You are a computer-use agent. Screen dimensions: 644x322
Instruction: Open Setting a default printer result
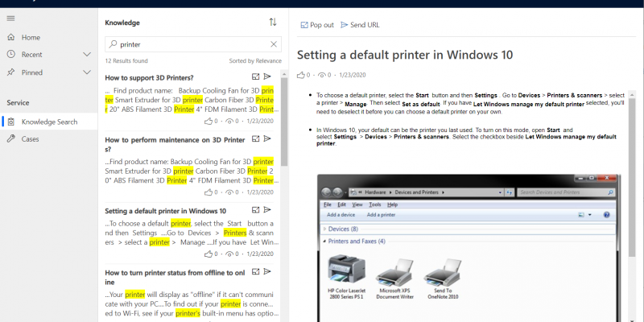click(x=166, y=211)
